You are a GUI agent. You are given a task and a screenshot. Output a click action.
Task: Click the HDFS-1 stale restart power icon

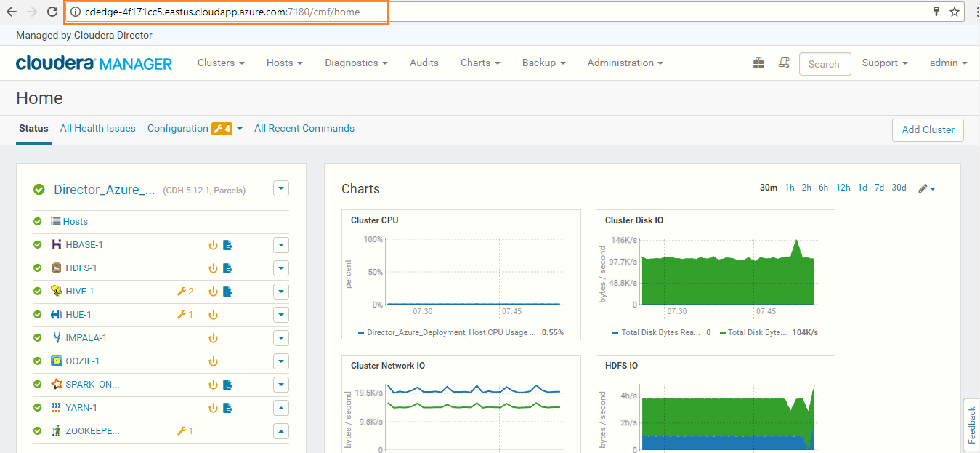pyautogui.click(x=213, y=268)
